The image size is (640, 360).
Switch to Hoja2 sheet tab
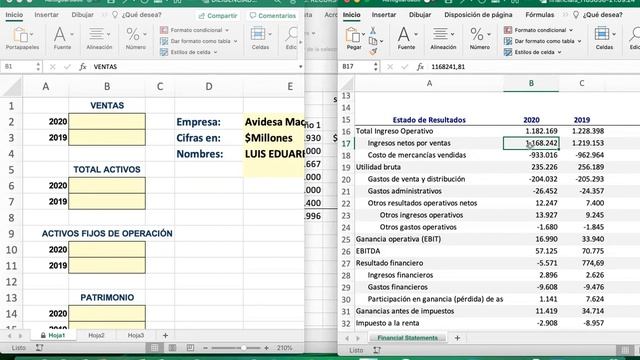point(96,335)
